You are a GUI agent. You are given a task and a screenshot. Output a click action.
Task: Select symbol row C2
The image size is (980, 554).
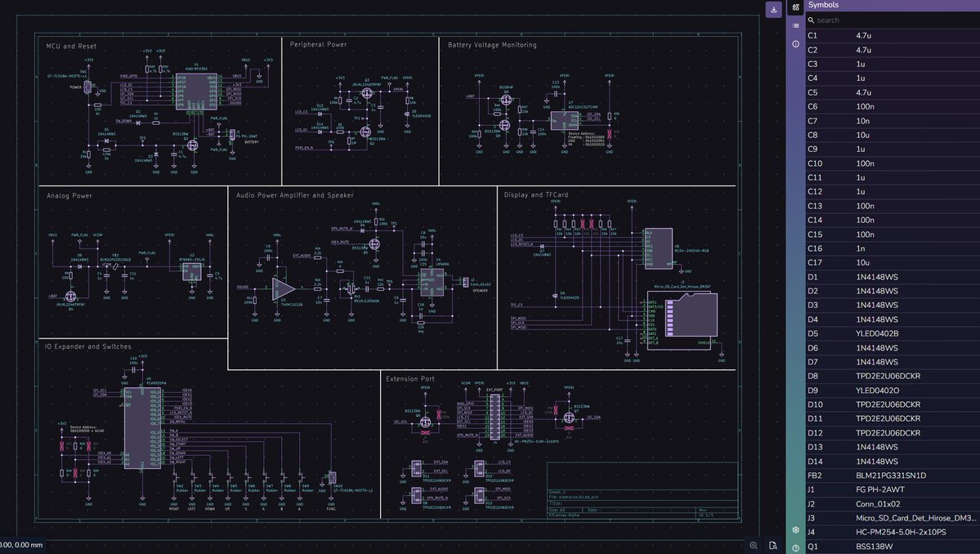(x=893, y=50)
